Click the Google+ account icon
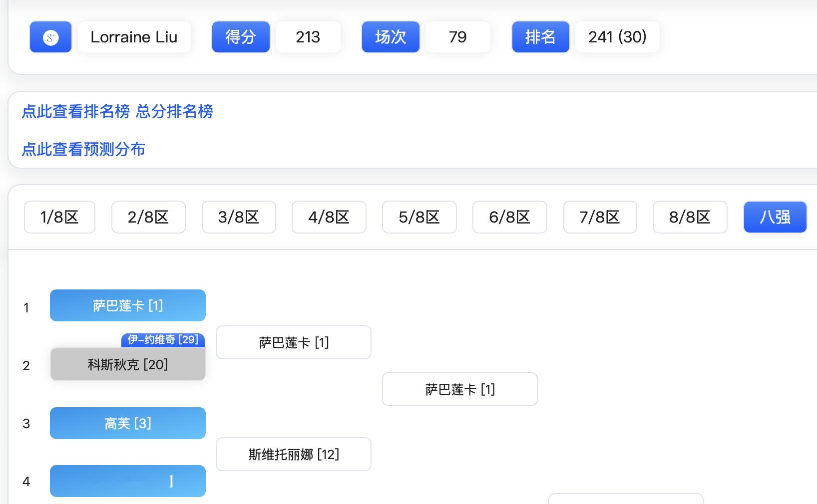Screen dimensions: 817x504 50,36
